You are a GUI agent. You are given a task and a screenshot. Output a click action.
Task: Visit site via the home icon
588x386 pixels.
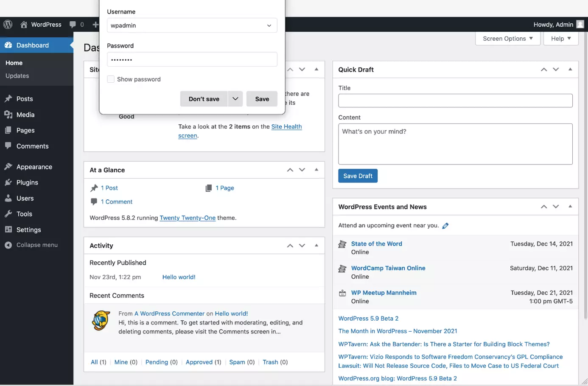[x=24, y=24]
